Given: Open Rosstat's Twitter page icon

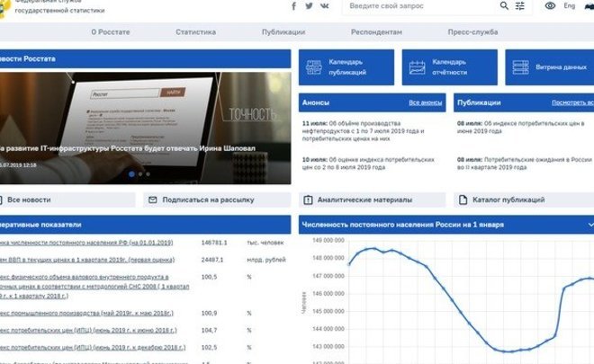Looking at the screenshot, I should pyautogui.click(x=309, y=6).
